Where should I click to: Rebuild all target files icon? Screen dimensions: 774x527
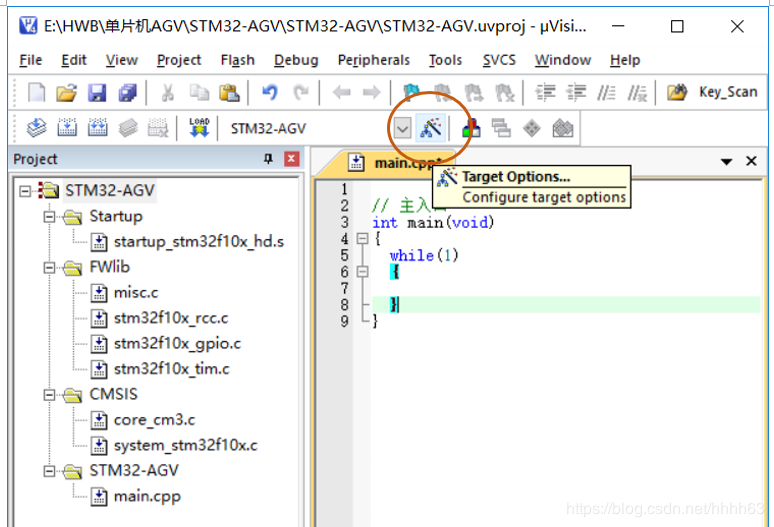click(x=98, y=128)
